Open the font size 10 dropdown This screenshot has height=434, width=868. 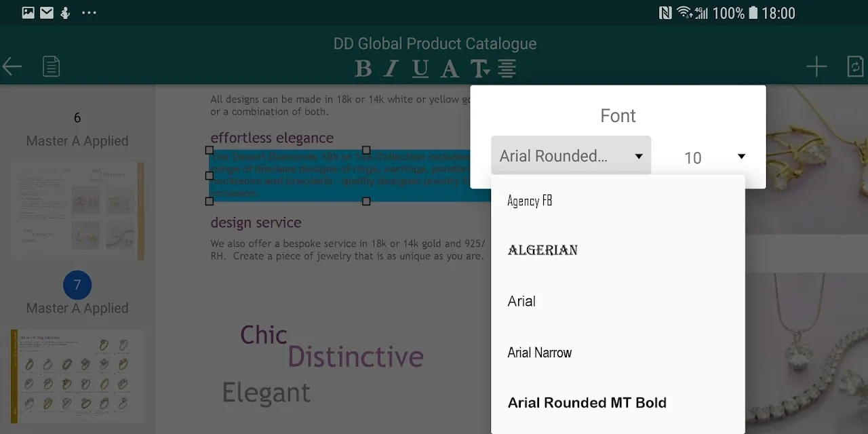coord(714,157)
